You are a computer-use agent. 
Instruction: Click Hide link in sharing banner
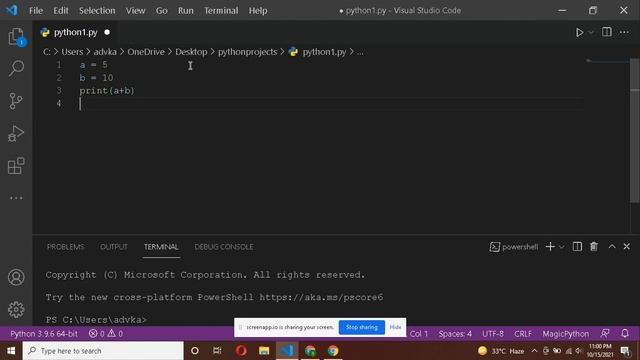[395, 327]
